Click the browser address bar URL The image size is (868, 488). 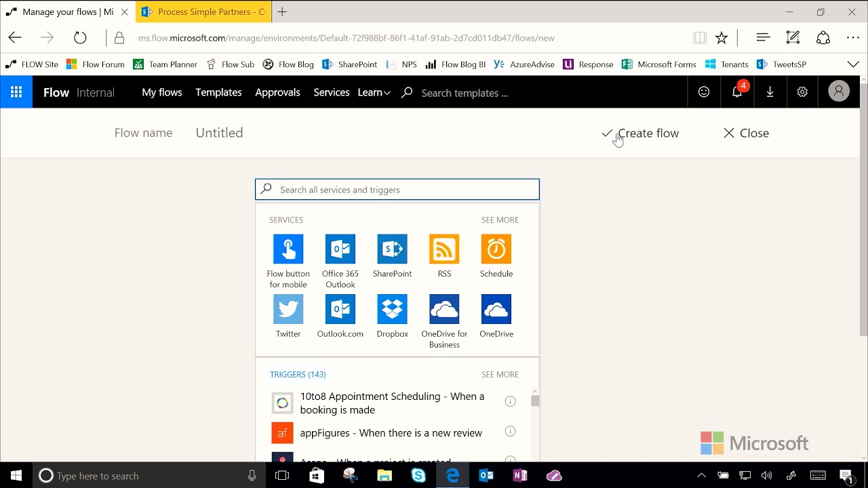tap(346, 38)
